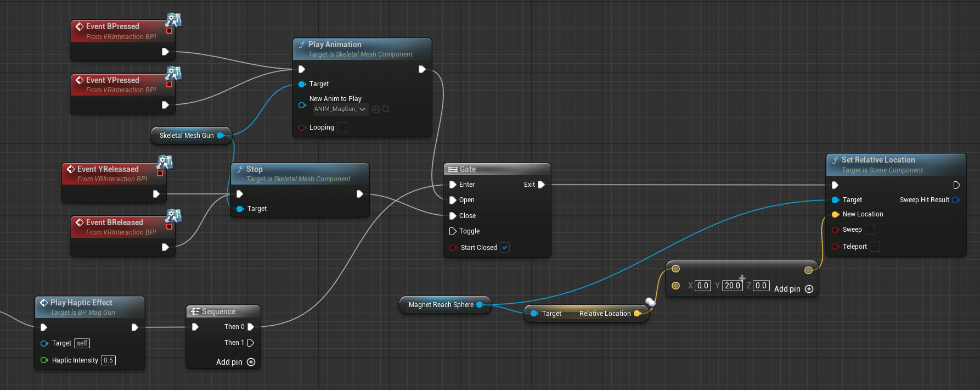Click the Stop node exec input pin
The height and width of the screenshot is (390, 980).
pyautogui.click(x=240, y=194)
